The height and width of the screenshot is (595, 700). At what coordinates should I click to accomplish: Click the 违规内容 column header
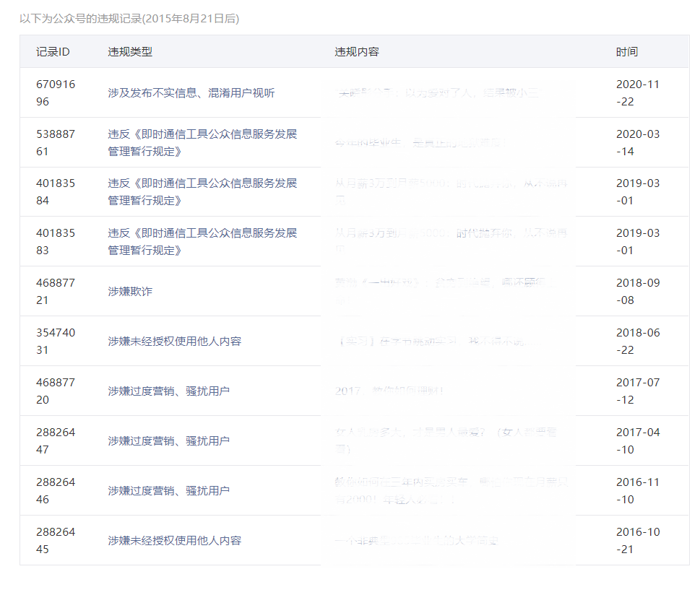(357, 52)
